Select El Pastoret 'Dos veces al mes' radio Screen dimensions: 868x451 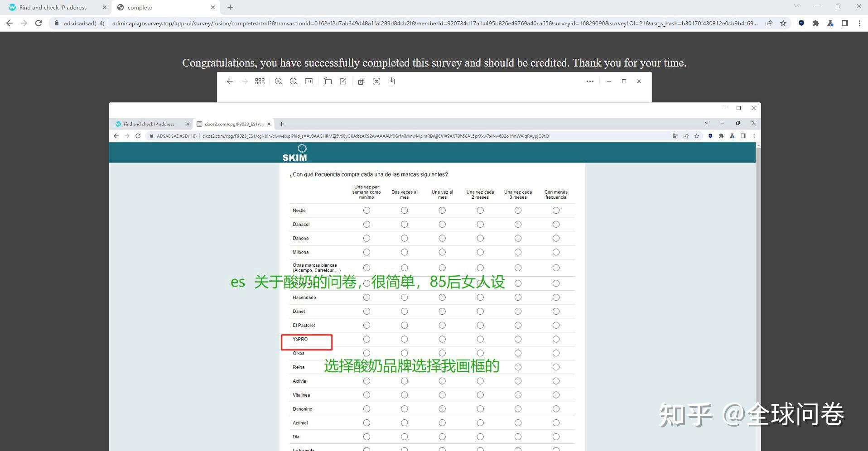tap(404, 326)
